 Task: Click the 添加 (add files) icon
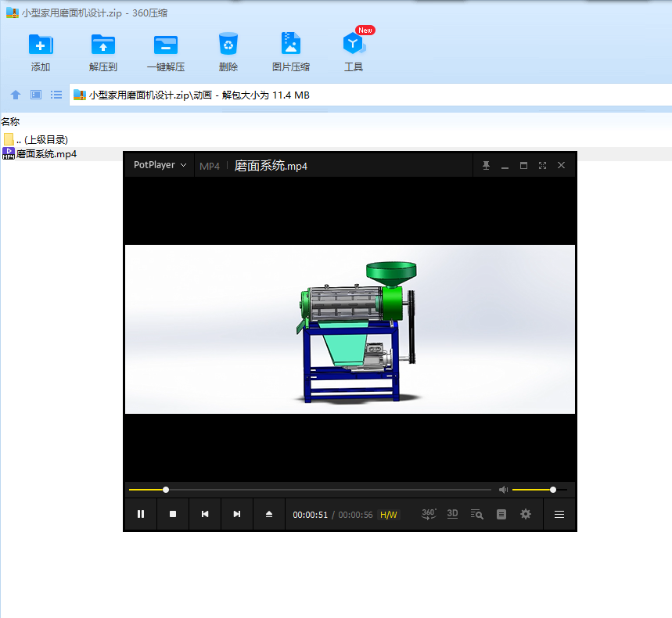41,45
